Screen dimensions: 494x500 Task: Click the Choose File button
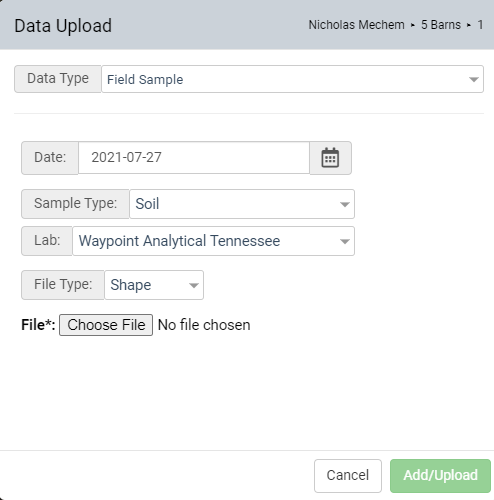[106, 325]
